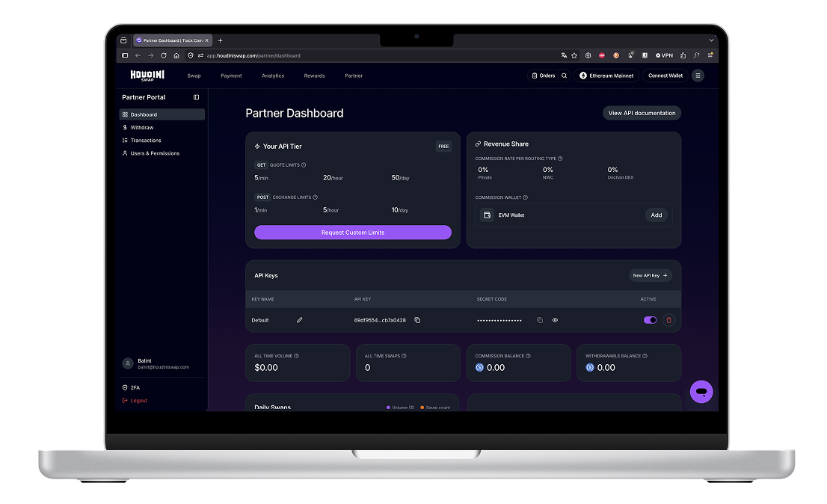Click the $0.00 All Time Volume value

pyautogui.click(x=266, y=367)
